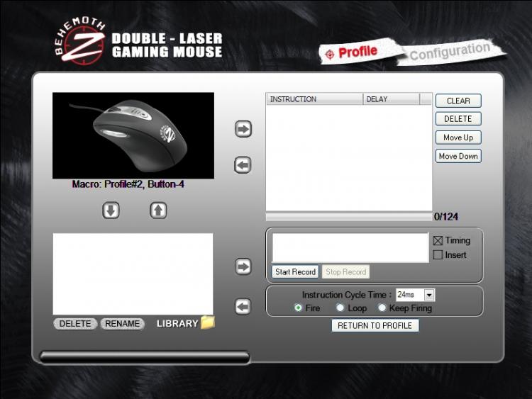The image size is (532, 399).
Task: Enable the Insert checkbox
Action: click(438, 254)
